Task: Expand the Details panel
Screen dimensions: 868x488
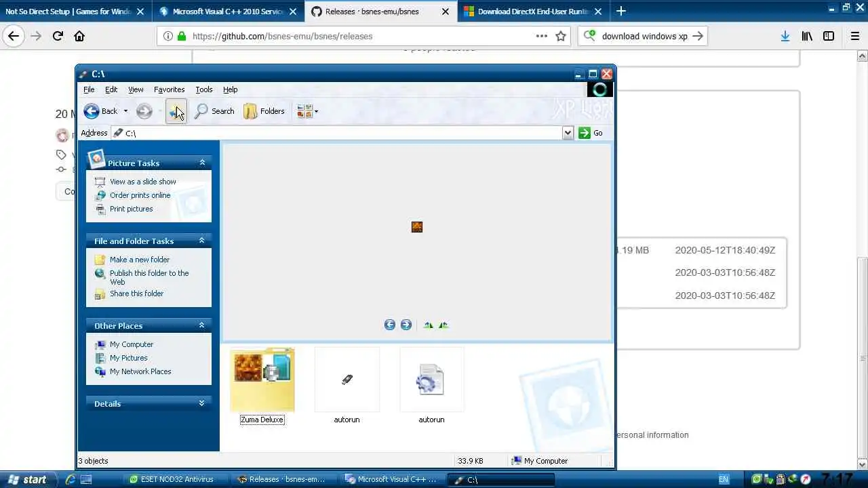Action: click(x=202, y=403)
